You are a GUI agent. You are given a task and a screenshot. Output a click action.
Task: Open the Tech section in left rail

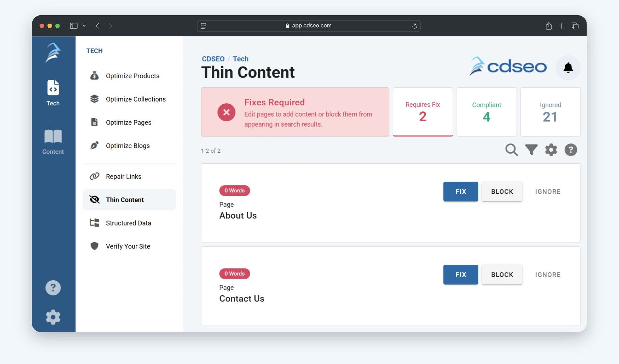coord(53,93)
